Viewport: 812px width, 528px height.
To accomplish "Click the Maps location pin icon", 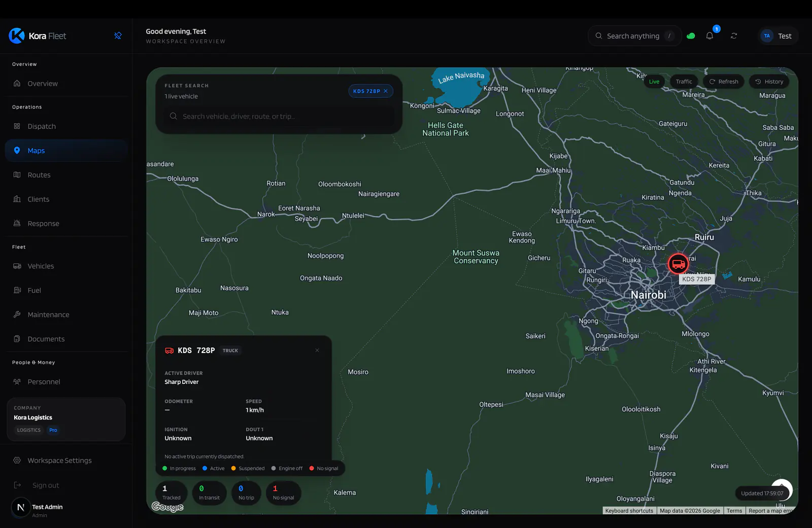I will [17, 151].
